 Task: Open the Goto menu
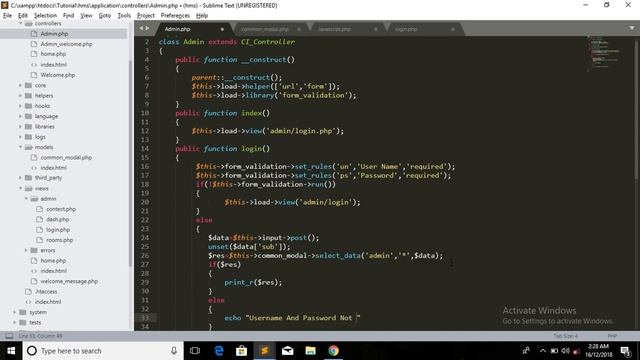[x=104, y=16]
